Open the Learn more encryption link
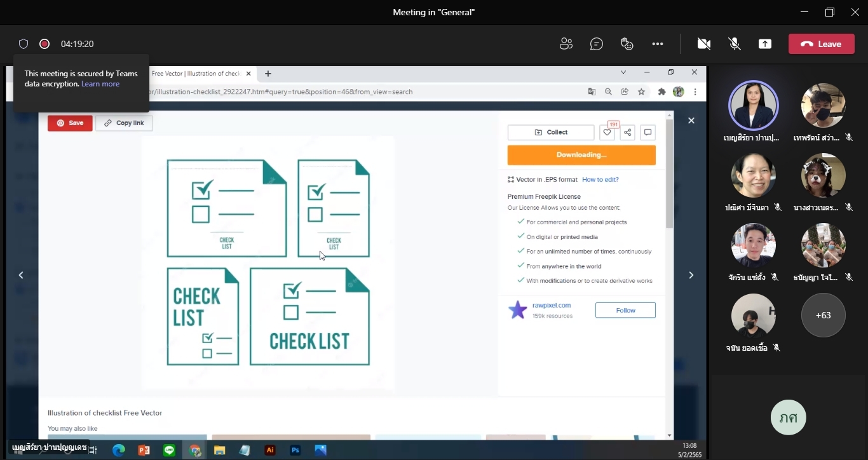The width and height of the screenshot is (868, 460). (x=100, y=84)
